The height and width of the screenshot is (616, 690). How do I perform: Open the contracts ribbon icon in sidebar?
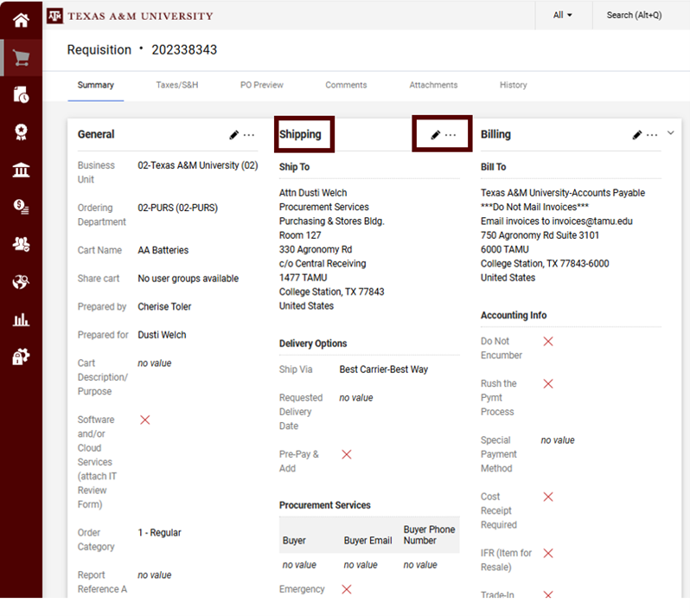(x=21, y=132)
